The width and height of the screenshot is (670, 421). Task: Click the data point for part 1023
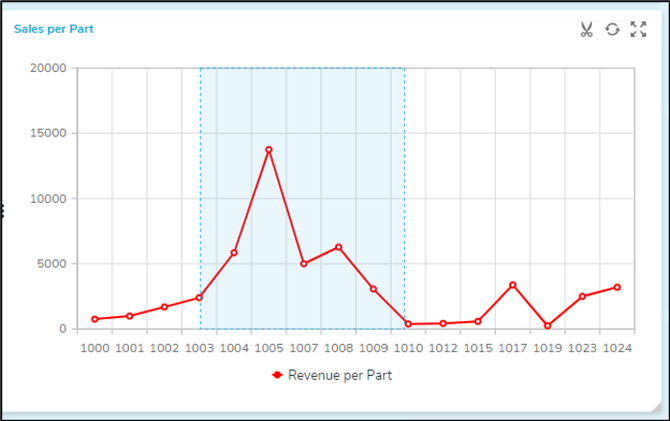pyautogui.click(x=582, y=296)
